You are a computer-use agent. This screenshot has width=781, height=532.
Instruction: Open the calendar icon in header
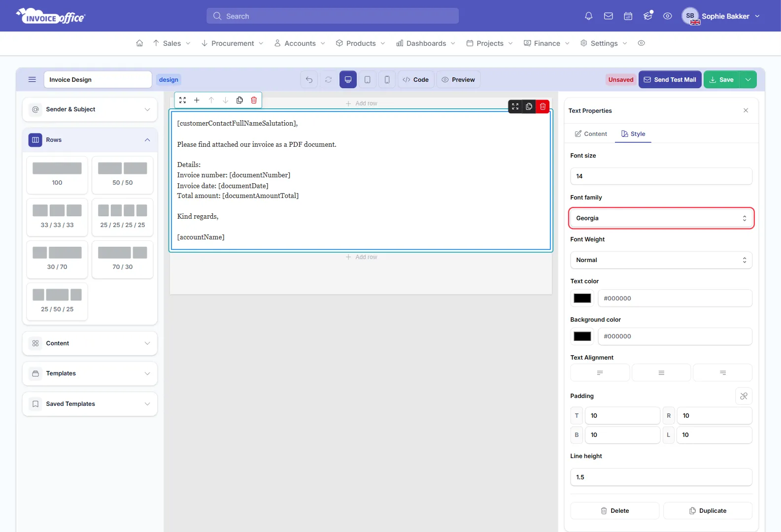point(628,16)
